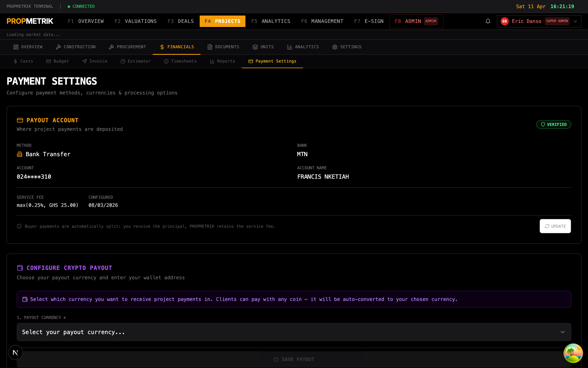
Task: Click the info icon beside the buyer payments note
Action: point(19,226)
